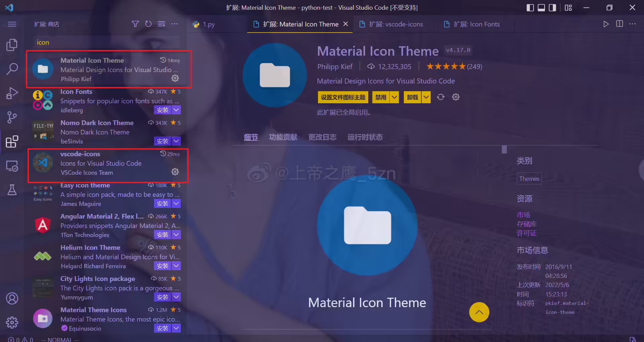Image resolution: width=644 pixels, height=342 pixels.
Task: Open editor more actions ellipsis
Action: [632, 24]
